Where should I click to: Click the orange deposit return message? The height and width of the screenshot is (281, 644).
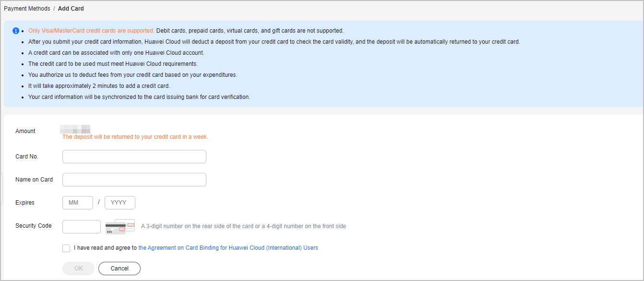135,137
